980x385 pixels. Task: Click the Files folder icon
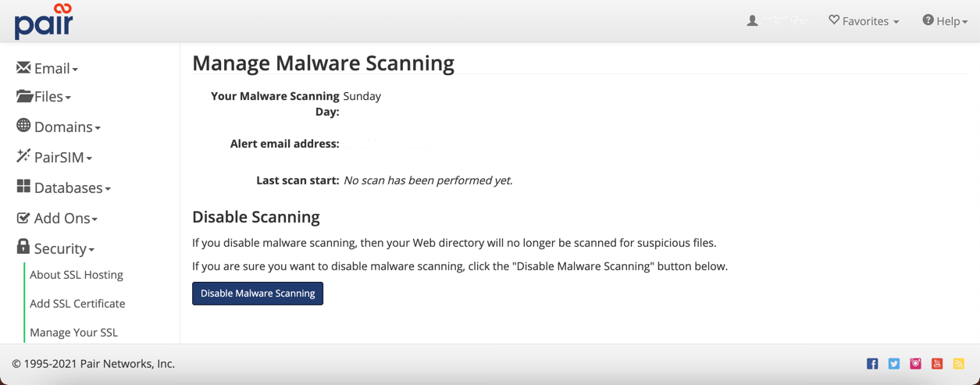pos(24,96)
